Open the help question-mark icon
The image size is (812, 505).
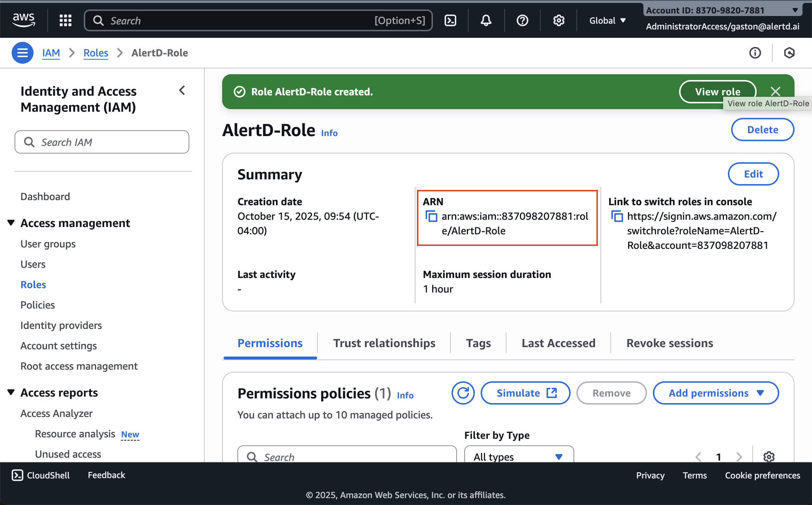pos(522,20)
